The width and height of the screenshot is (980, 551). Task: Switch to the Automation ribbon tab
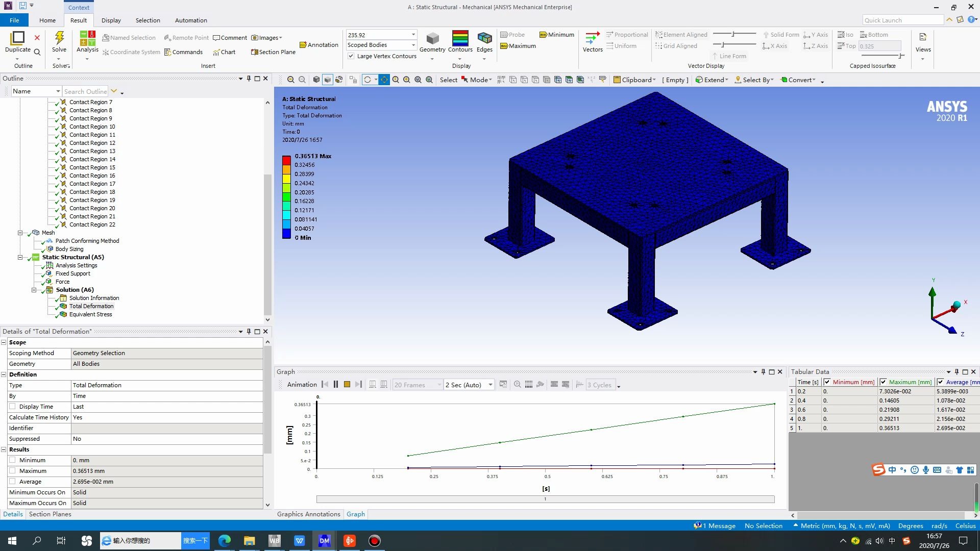click(x=191, y=20)
